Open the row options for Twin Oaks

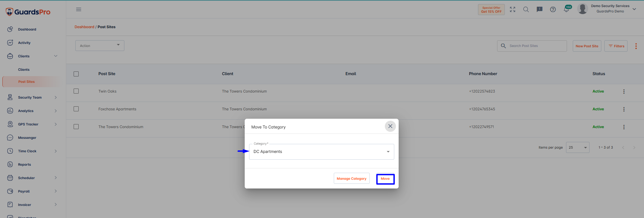(x=624, y=92)
